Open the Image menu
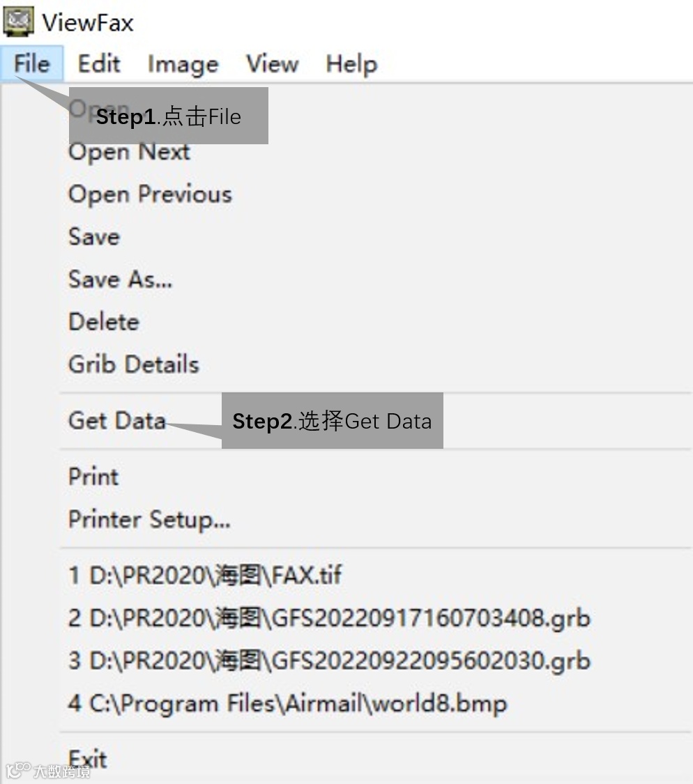 tap(183, 63)
